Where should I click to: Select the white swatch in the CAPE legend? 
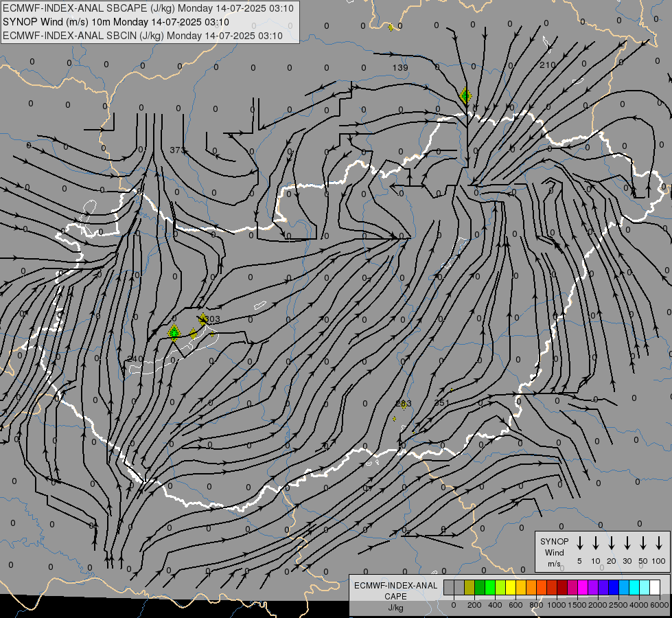[x=655, y=587]
